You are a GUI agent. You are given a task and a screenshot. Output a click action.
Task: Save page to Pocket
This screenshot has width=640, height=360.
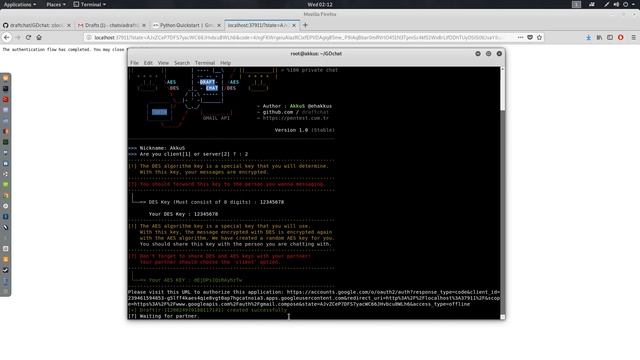530,38
